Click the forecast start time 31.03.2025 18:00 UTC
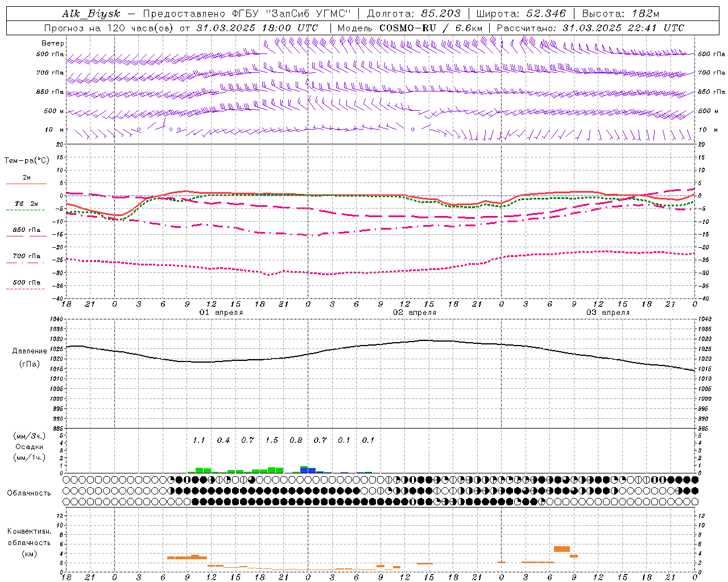Viewport: 728px width, 582px height. (257, 28)
